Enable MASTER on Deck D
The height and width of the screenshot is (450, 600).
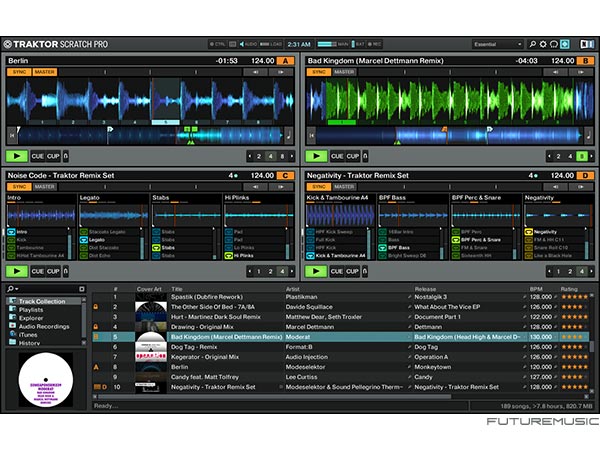[344, 187]
